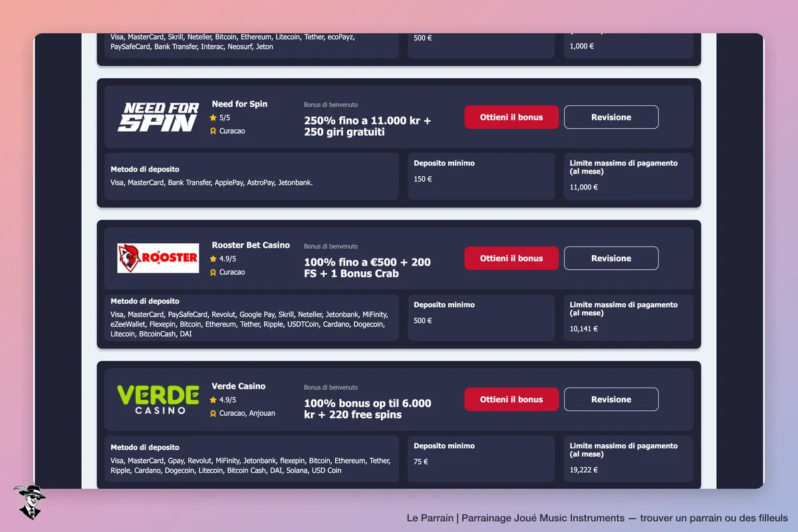Open the Need for Spin Revisione button

(611, 117)
